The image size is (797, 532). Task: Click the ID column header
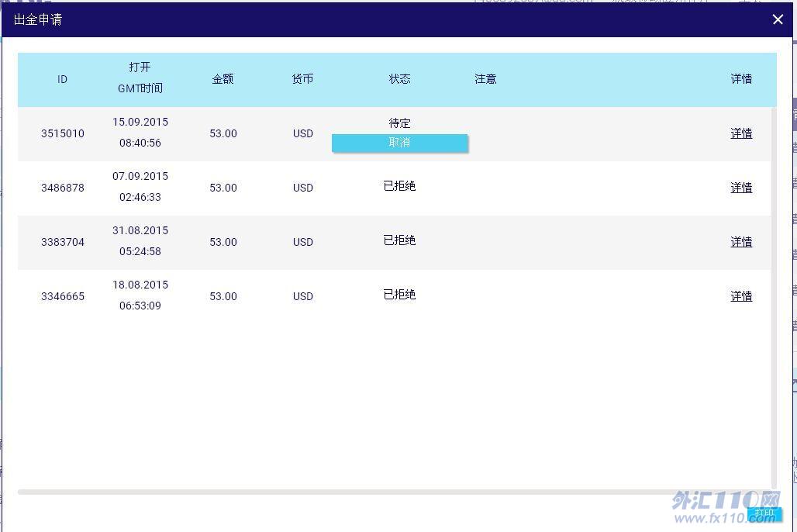tap(62, 79)
